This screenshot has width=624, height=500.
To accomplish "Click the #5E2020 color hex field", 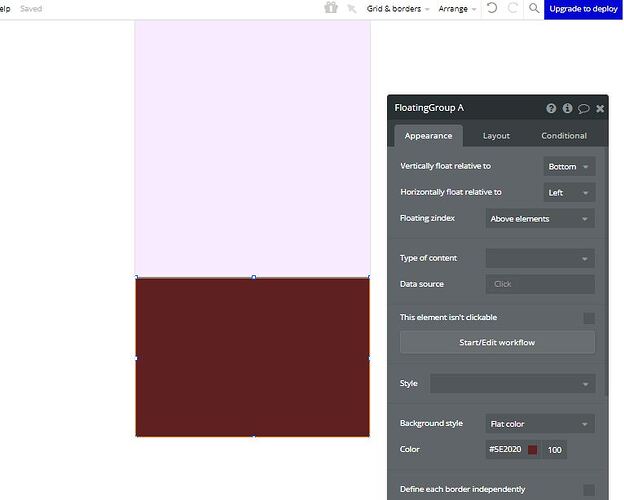I will pos(505,449).
